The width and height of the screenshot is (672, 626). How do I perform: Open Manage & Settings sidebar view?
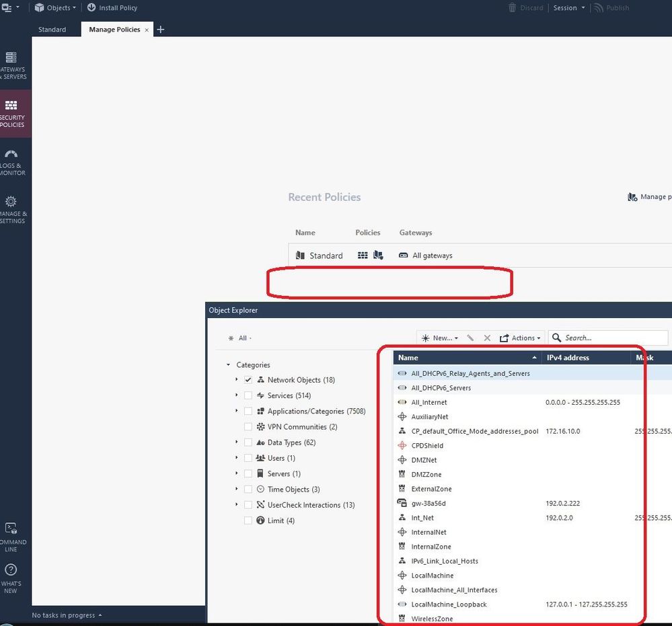tap(13, 210)
